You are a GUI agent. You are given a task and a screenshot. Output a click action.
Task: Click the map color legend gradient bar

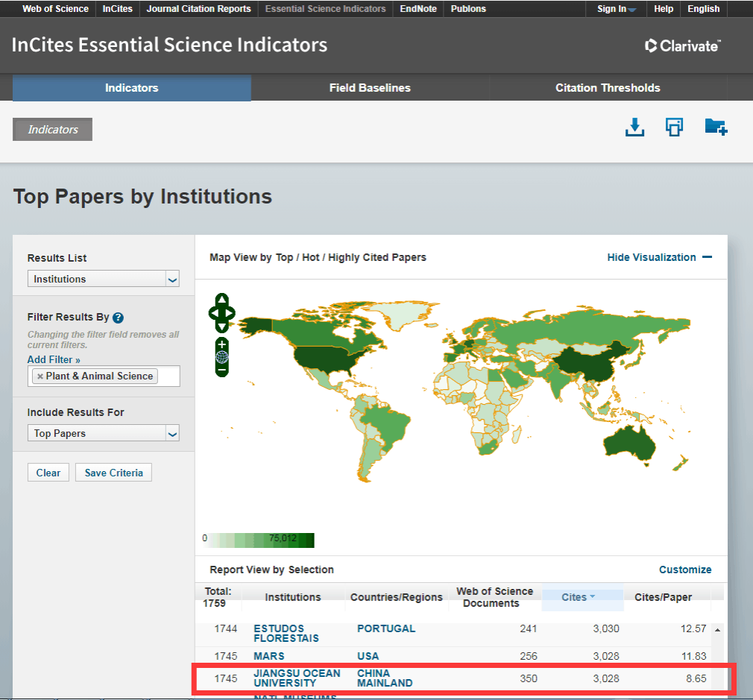[259, 539]
